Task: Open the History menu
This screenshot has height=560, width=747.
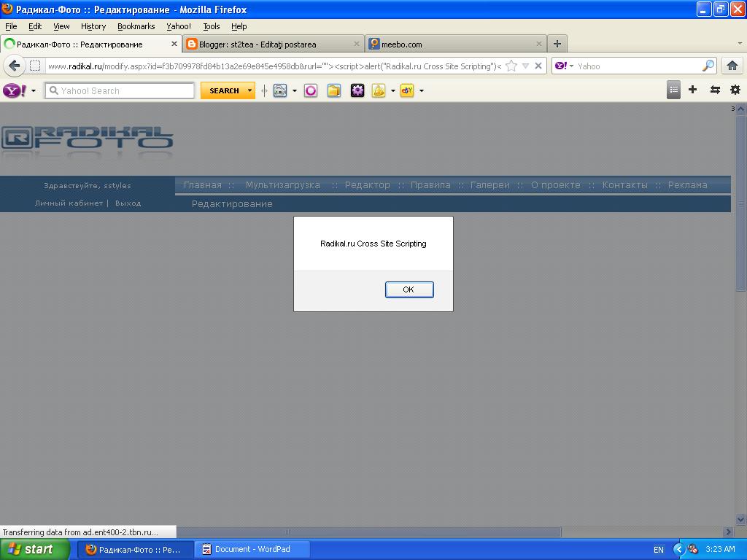Action: point(93,26)
